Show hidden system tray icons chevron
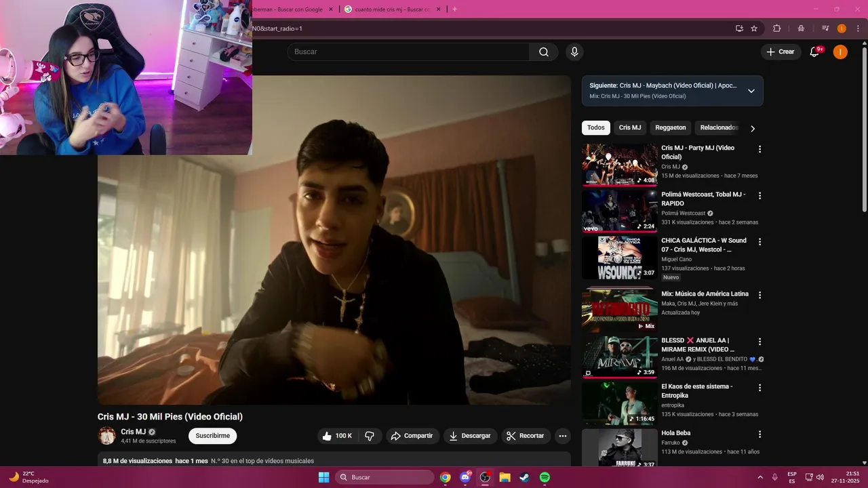The height and width of the screenshot is (488, 868). (759, 477)
